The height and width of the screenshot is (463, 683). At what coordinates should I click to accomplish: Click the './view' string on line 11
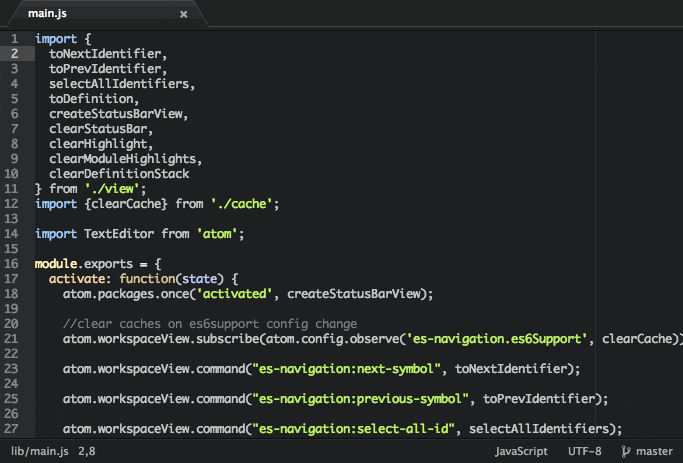(x=114, y=188)
